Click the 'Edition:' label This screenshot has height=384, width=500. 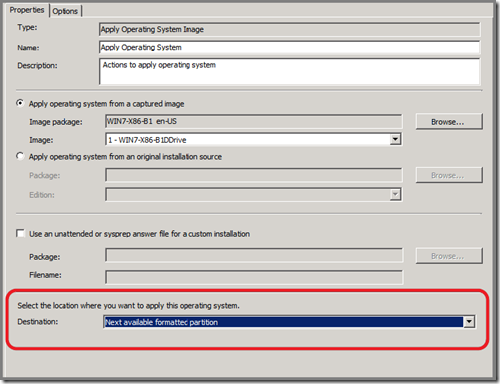point(42,195)
